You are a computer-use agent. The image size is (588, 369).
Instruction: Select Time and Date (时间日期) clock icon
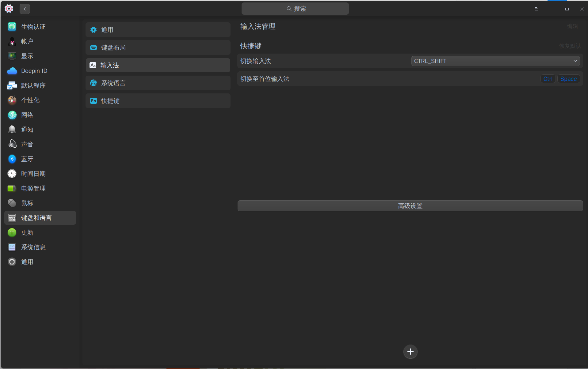tap(12, 174)
